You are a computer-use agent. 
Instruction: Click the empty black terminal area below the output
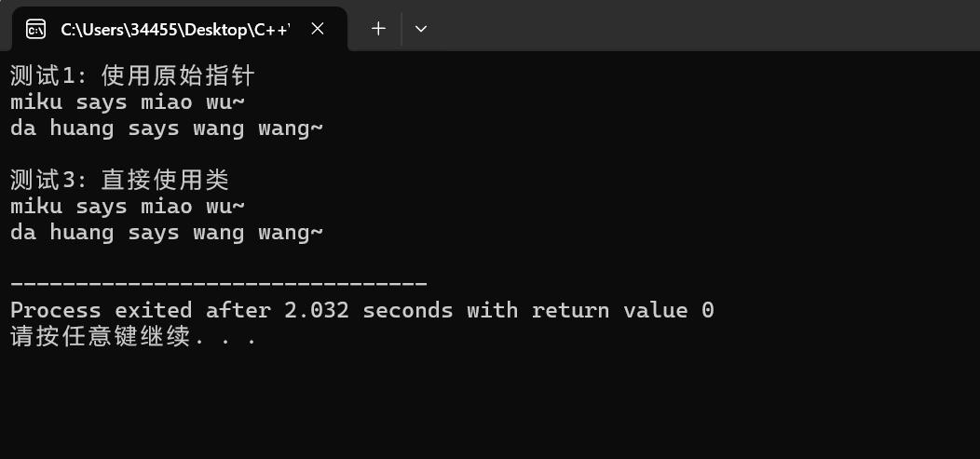(x=490, y=406)
